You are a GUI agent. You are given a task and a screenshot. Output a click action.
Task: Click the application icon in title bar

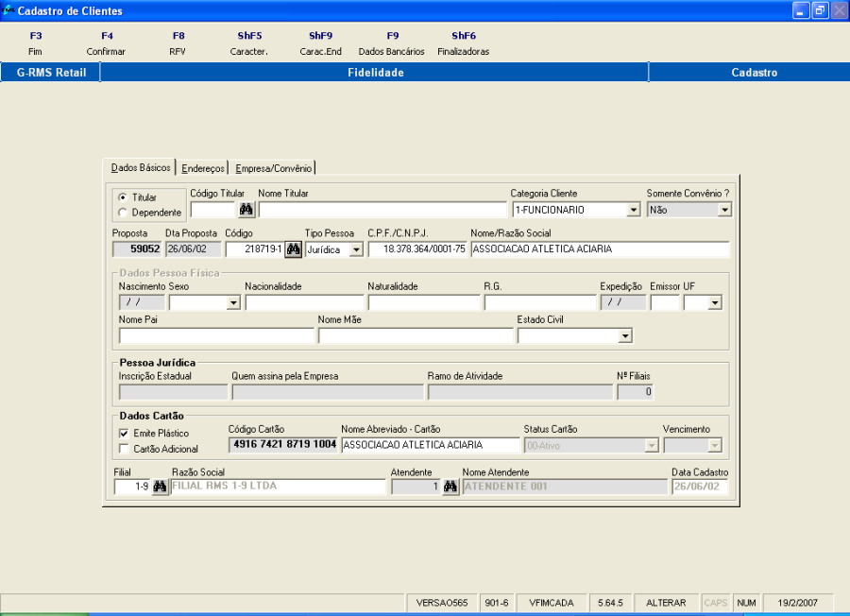[8, 10]
